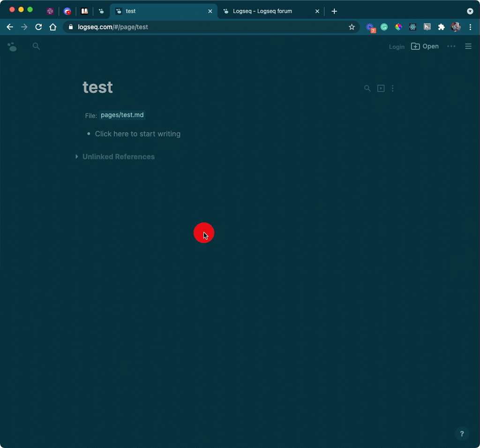Click the Grammarly extension icon
This screenshot has height=448, width=480.
(384, 27)
